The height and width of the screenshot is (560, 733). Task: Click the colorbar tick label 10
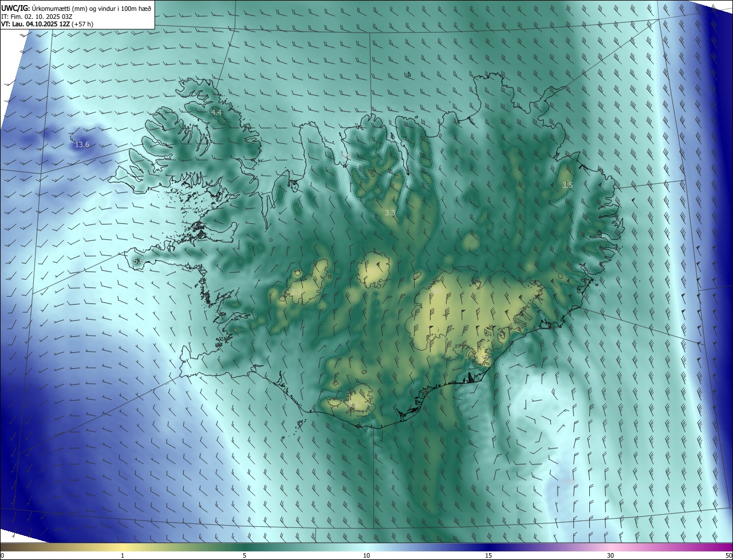366,555
